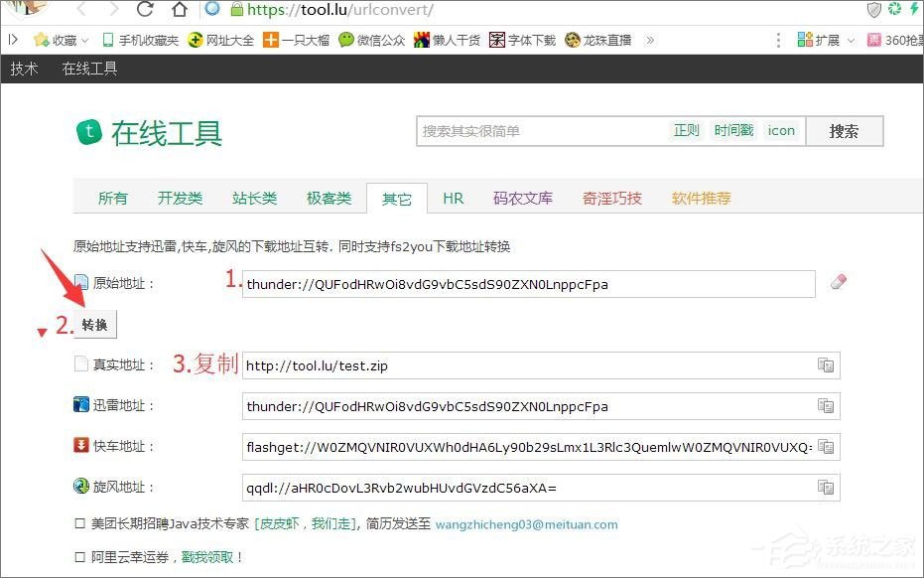This screenshot has width=924, height=578.
Task: Copy the Thunder (迅雷) address via copy icon
Action: (x=825, y=406)
